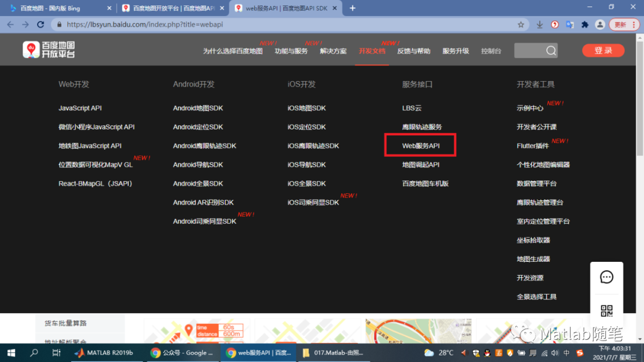Click the translate extension icon
The height and width of the screenshot is (362, 644).
click(569, 24)
